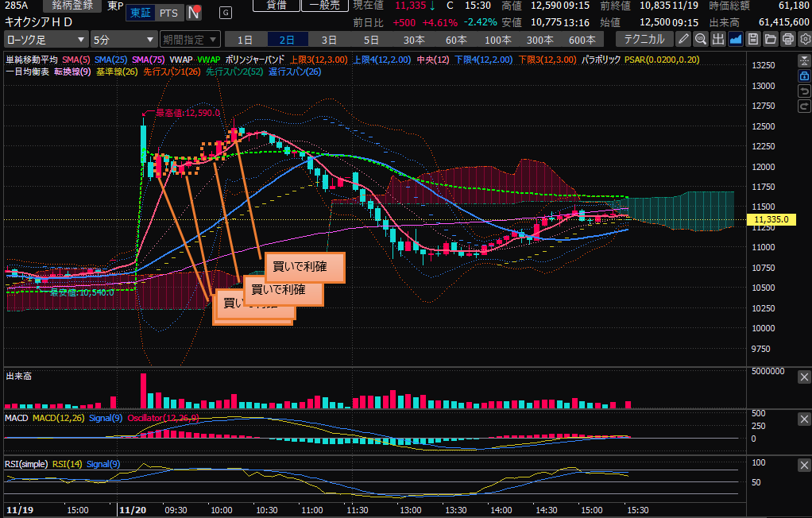812x518 pixels.
Task: Toggle the area chart display icon
Action: pyautogui.click(x=736, y=39)
